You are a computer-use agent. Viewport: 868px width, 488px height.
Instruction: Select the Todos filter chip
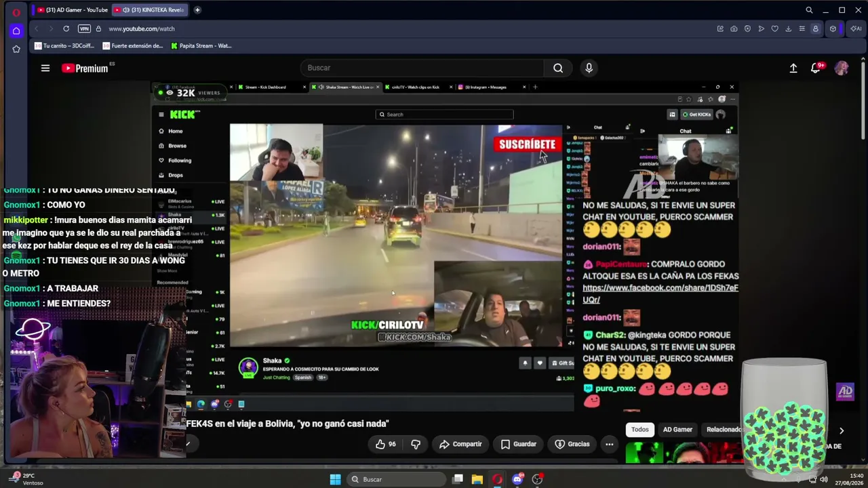[x=639, y=430]
